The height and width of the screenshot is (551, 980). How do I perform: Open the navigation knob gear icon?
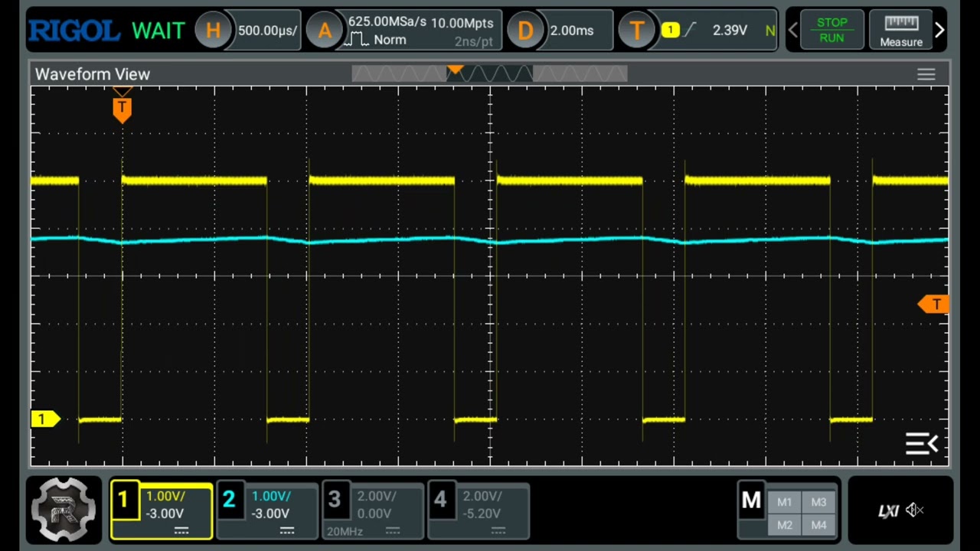[64, 509]
